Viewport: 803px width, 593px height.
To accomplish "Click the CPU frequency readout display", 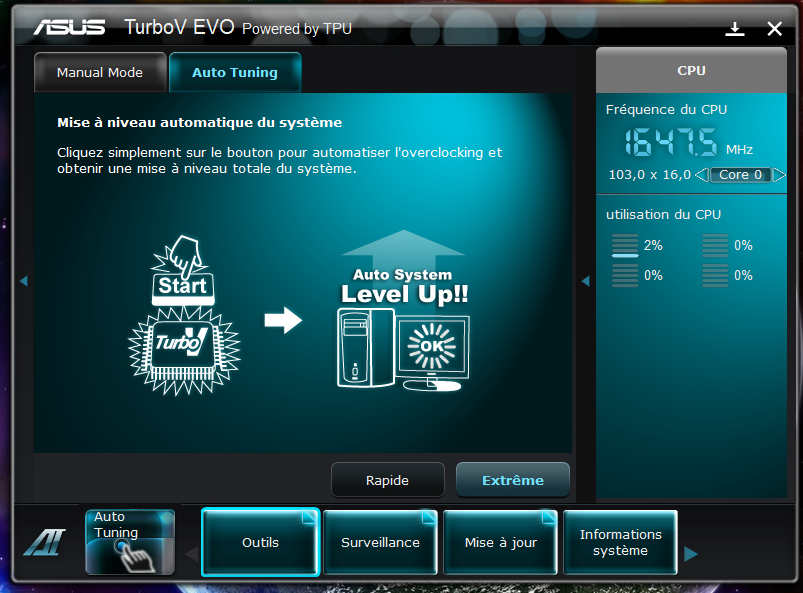I will pyautogui.click(x=672, y=144).
